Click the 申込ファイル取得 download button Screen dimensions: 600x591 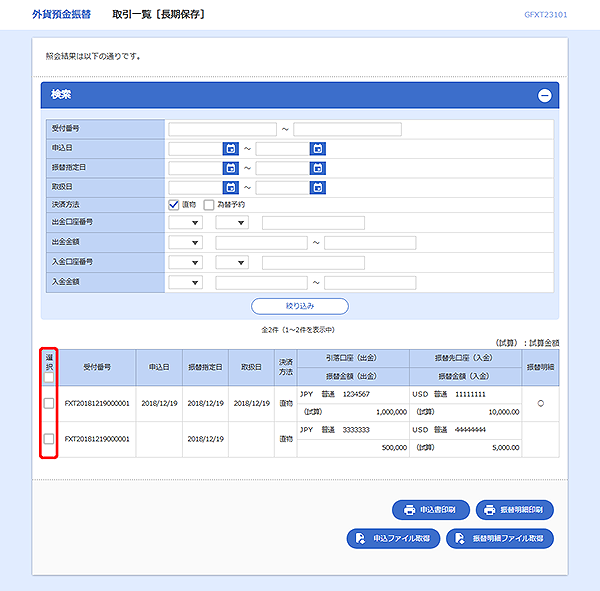click(x=393, y=539)
